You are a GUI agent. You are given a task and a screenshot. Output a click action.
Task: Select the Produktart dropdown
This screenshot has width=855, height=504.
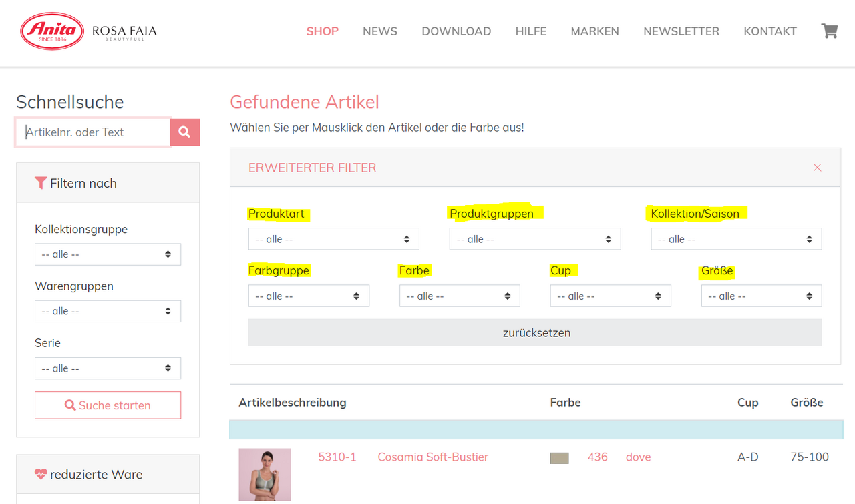pos(333,239)
